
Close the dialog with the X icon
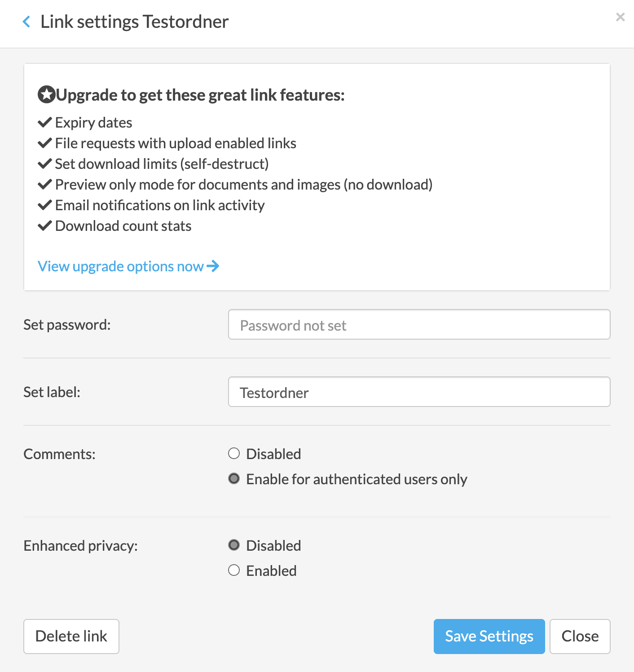pyautogui.click(x=620, y=17)
